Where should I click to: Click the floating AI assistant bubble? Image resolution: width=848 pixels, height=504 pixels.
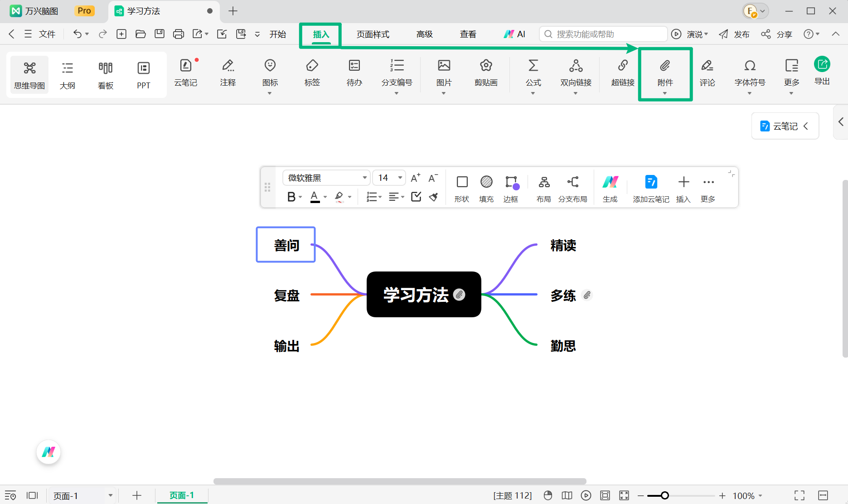pyautogui.click(x=48, y=452)
